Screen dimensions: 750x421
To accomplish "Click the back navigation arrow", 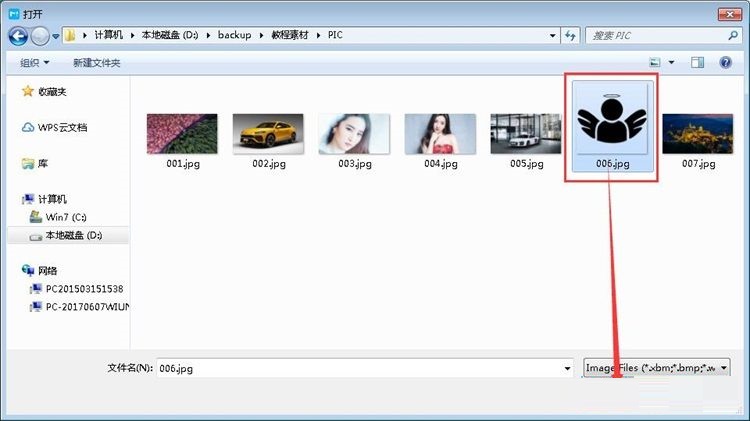I will [x=17, y=36].
